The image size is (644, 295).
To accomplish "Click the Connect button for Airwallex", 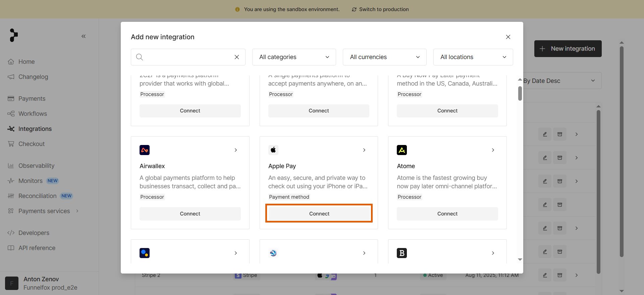I will [190, 214].
